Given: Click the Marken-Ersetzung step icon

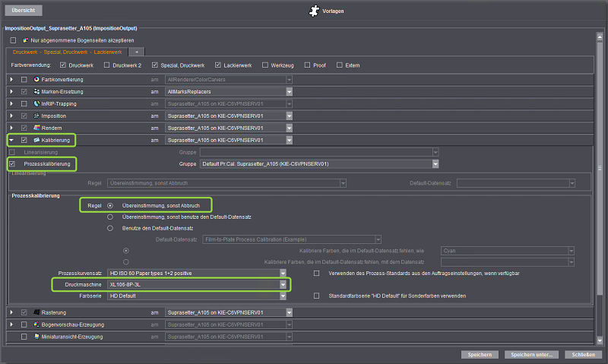Looking at the screenshot, I should tap(36, 92).
